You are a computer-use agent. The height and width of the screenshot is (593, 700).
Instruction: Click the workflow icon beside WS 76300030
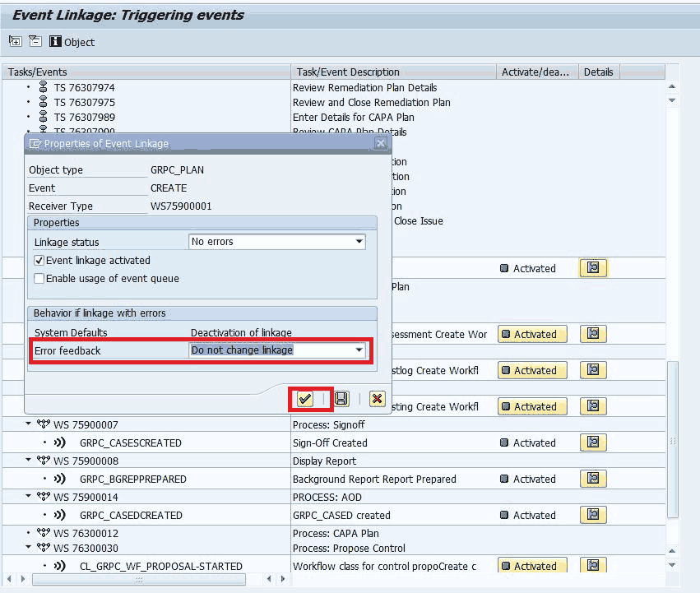[x=44, y=547]
